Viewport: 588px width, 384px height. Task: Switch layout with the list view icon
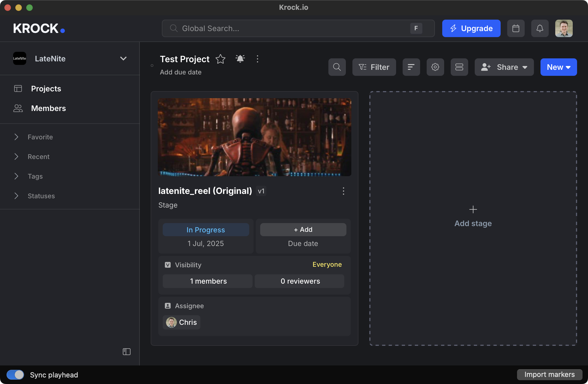coord(459,67)
